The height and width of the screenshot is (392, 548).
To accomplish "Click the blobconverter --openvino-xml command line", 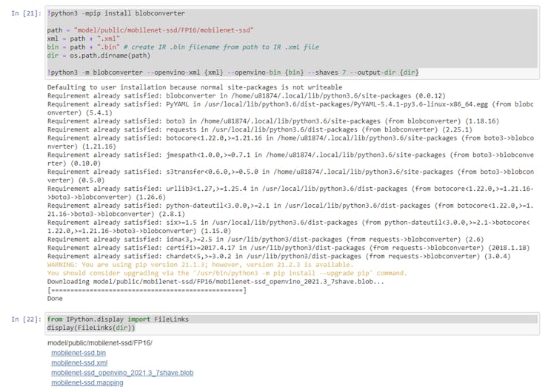I will [x=233, y=72].
